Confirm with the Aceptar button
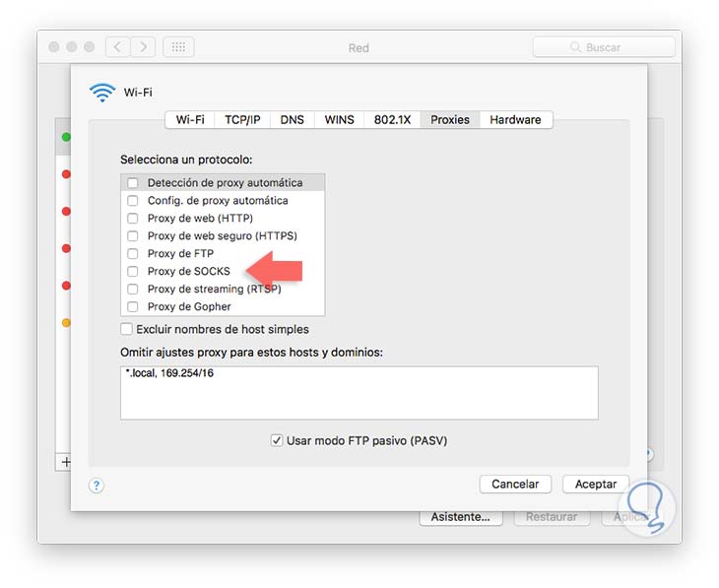 [x=596, y=484]
